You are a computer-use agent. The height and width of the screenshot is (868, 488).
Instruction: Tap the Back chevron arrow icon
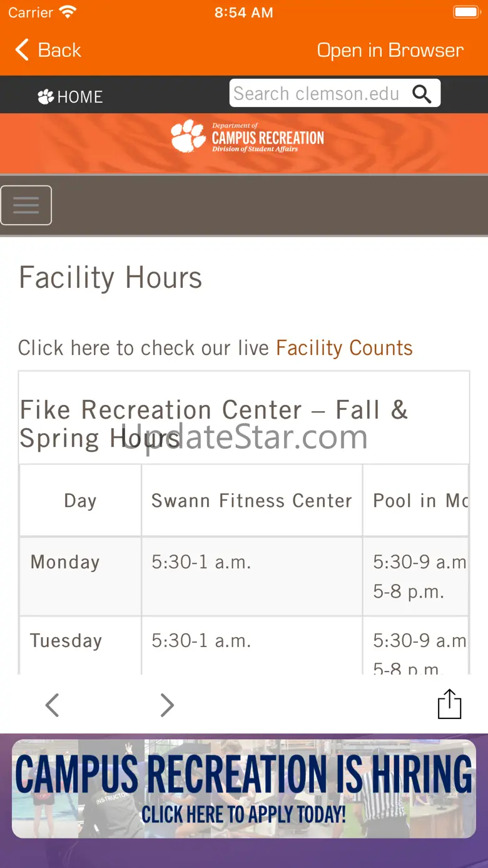coord(22,50)
